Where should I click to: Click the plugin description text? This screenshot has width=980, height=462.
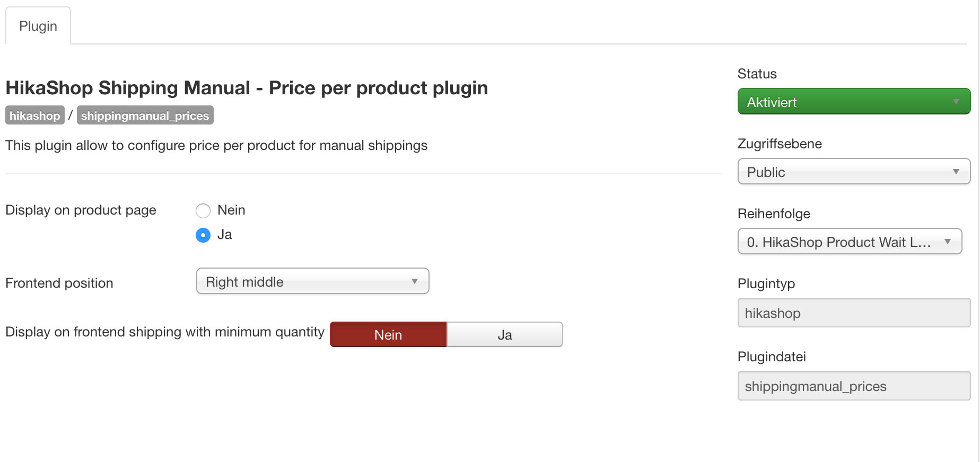216,146
